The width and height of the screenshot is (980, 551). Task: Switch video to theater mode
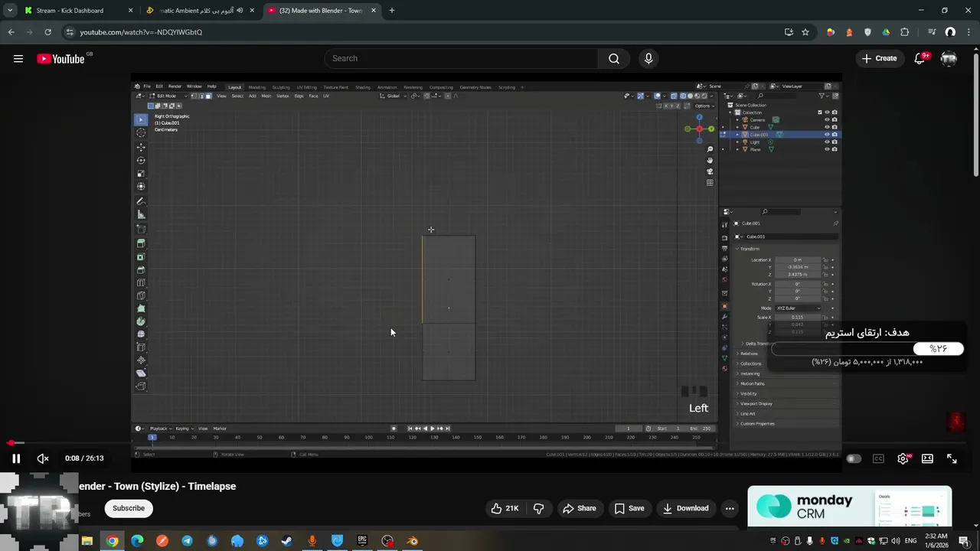[927, 458]
